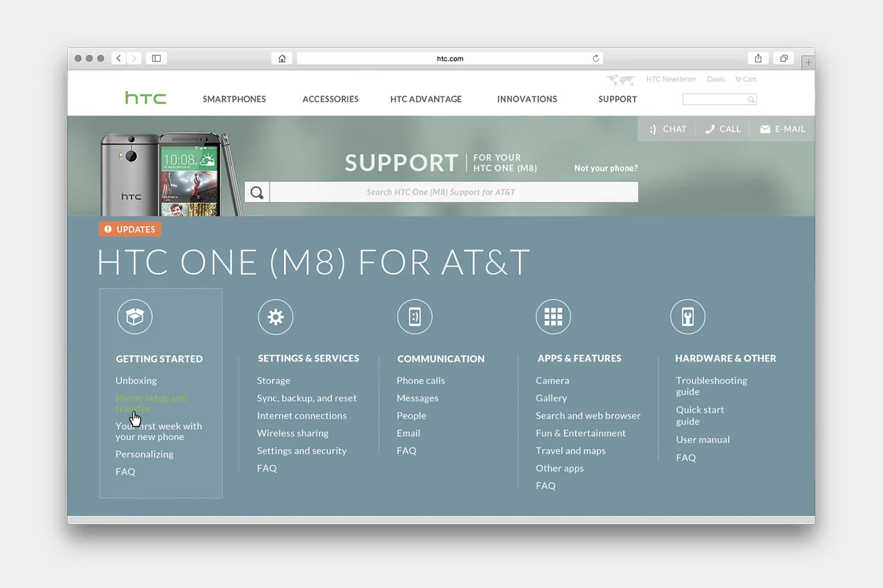Toggle the browser sidebar button
The height and width of the screenshot is (588, 883).
click(x=156, y=58)
